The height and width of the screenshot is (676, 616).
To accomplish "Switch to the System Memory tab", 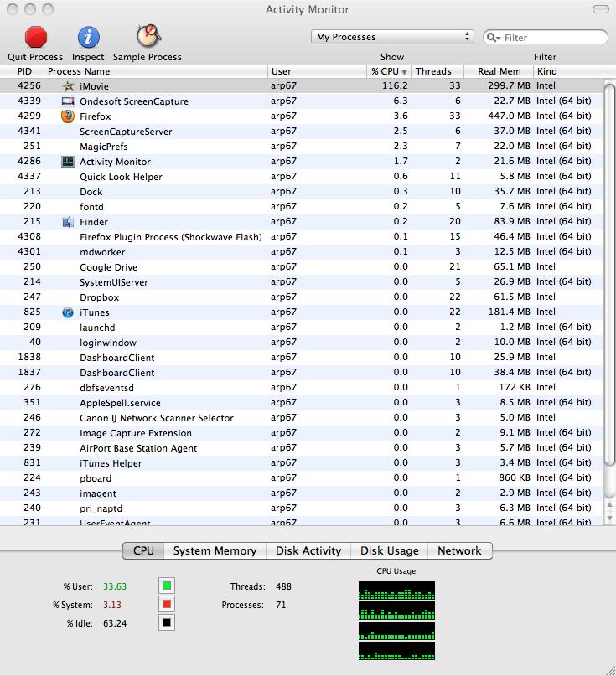I will tap(215, 550).
